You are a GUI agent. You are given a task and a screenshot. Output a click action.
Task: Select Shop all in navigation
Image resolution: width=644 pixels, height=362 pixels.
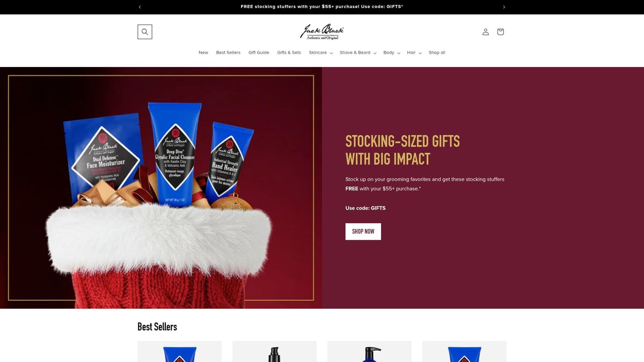437,53
